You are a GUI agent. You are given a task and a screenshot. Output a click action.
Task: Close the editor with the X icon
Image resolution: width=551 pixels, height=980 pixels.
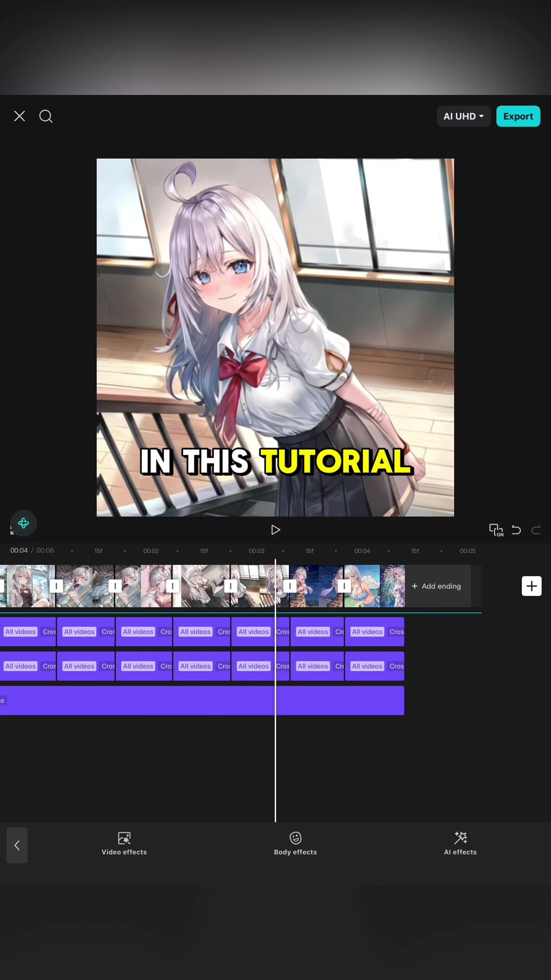(19, 116)
